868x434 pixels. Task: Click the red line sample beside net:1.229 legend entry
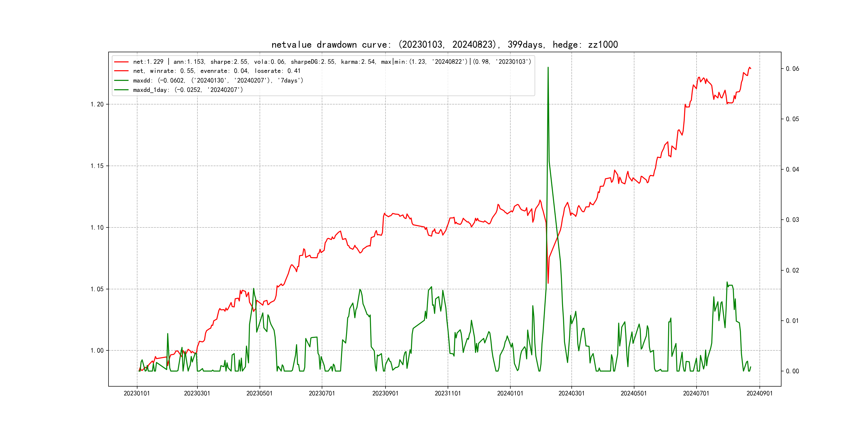121,62
